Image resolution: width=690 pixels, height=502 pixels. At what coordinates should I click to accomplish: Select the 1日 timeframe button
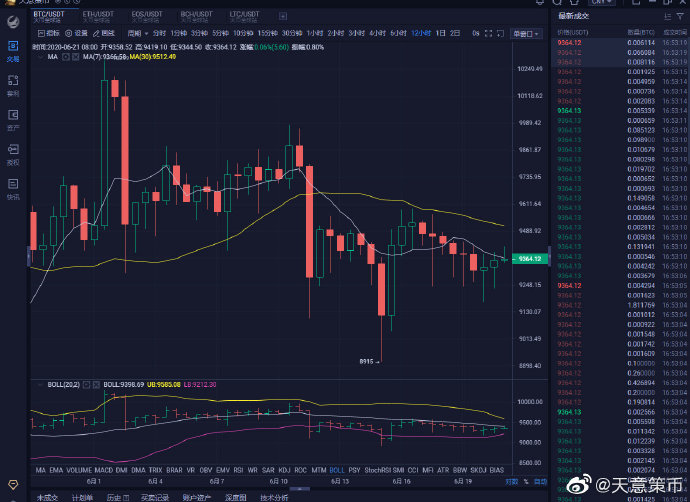click(x=441, y=33)
